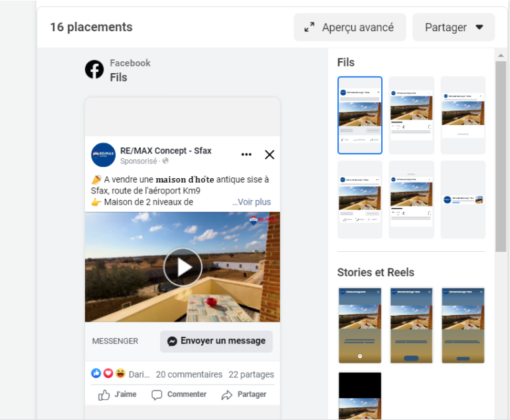Screen dimensions: 510x420
Task: Click the placements panel vertical scrollbar
Action: [x=501, y=153]
